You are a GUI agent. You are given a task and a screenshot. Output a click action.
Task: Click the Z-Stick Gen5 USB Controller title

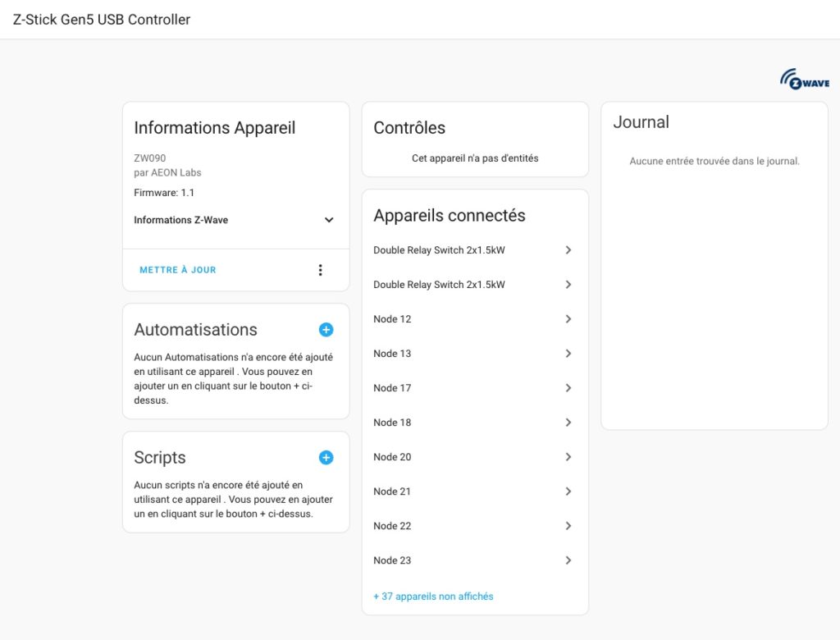(x=102, y=20)
